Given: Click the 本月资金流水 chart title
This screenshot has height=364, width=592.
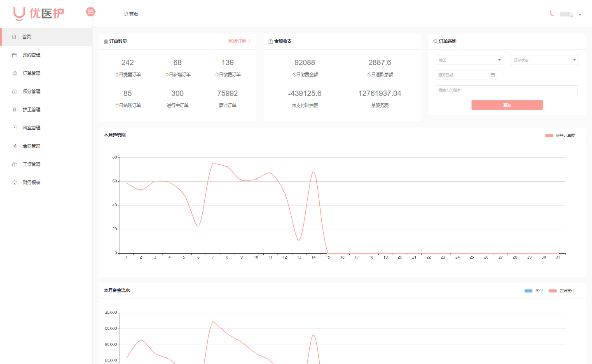Looking at the screenshot, I should [x=117, y=290].
